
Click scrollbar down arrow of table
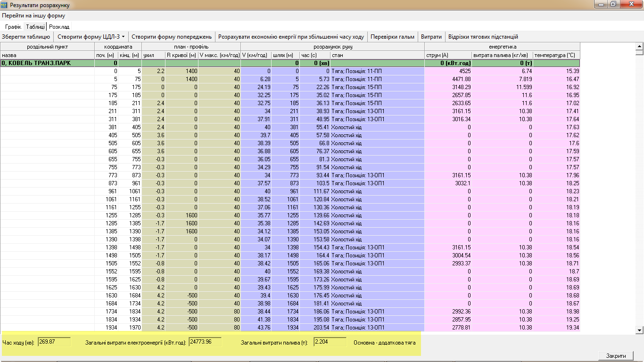639,330
